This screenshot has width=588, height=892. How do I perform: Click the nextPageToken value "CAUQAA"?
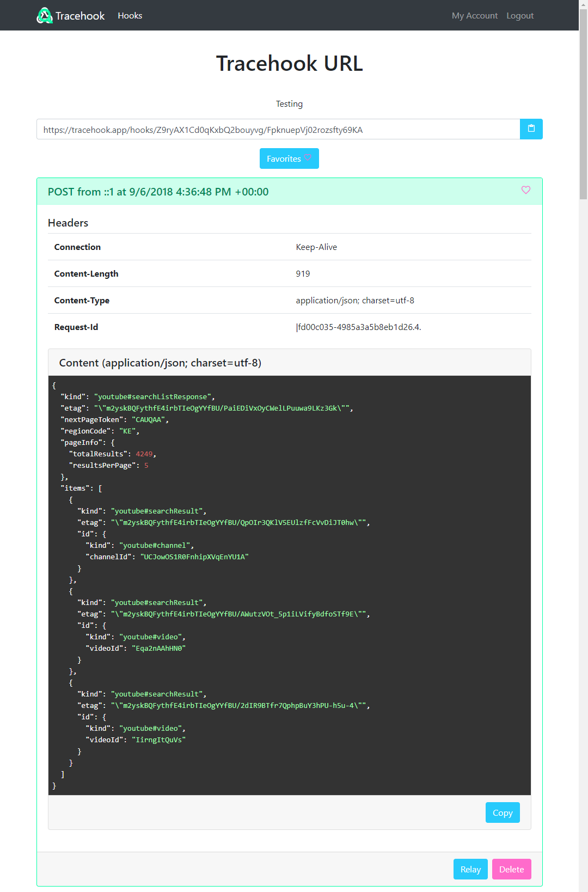click(x=149, y=420)
